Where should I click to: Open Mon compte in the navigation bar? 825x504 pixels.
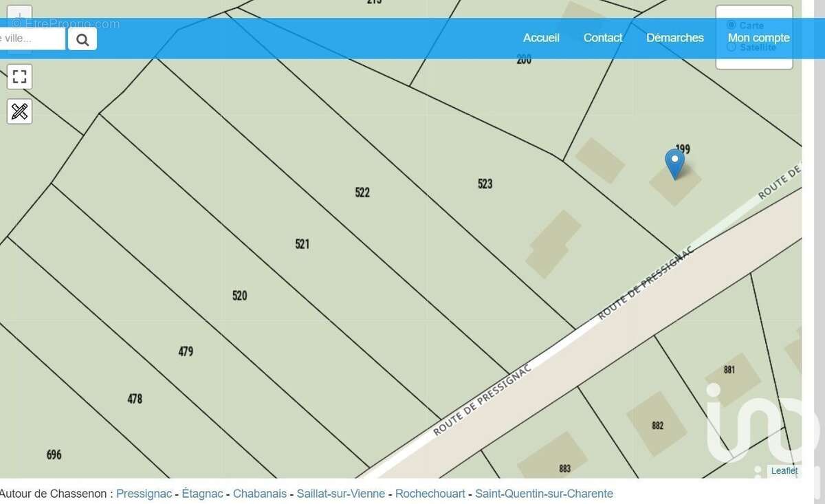(x=758, y=38)
